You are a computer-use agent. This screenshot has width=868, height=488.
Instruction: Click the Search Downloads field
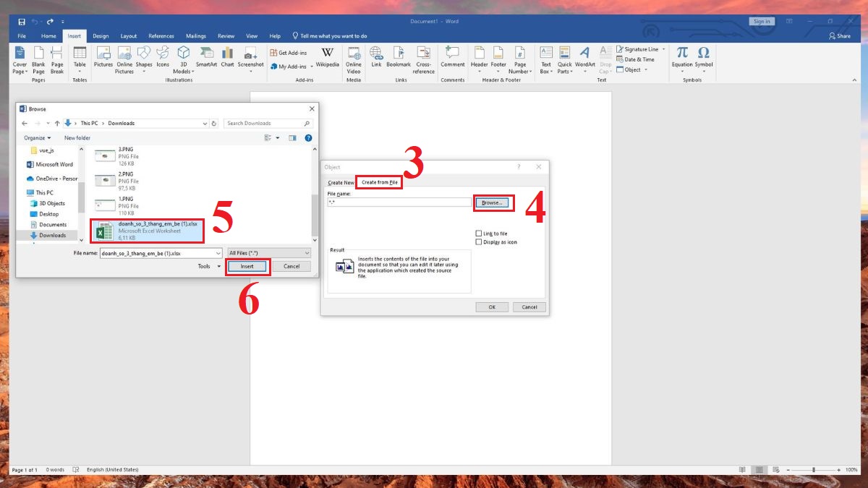268,123
